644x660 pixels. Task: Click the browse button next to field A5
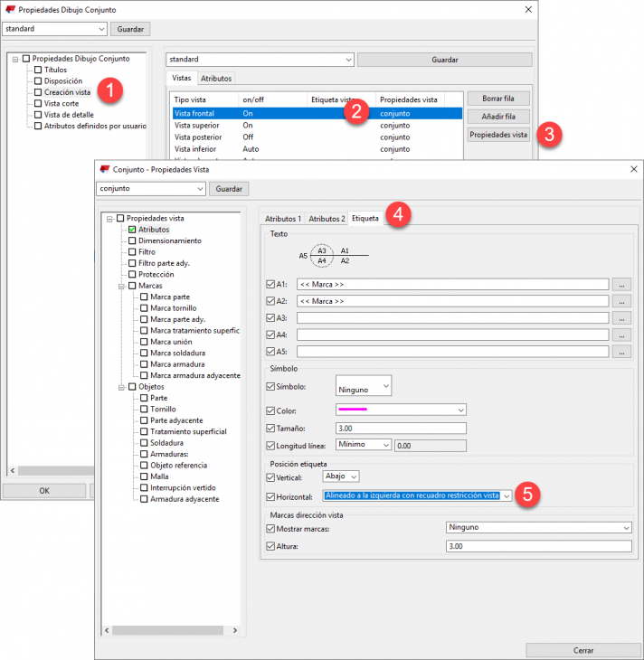pyautogui.click(x=620, y=351)
